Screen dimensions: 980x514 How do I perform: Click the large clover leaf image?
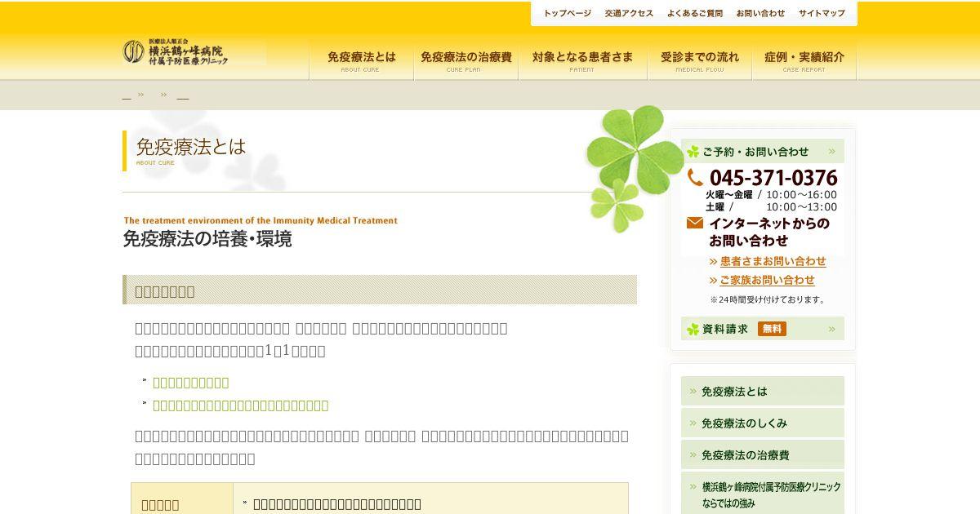point(635,151)
